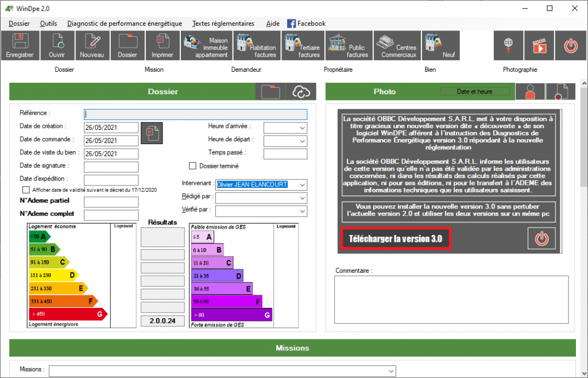Click the purple G GES emission bar
588x378 pixels.
coord(231,315)
